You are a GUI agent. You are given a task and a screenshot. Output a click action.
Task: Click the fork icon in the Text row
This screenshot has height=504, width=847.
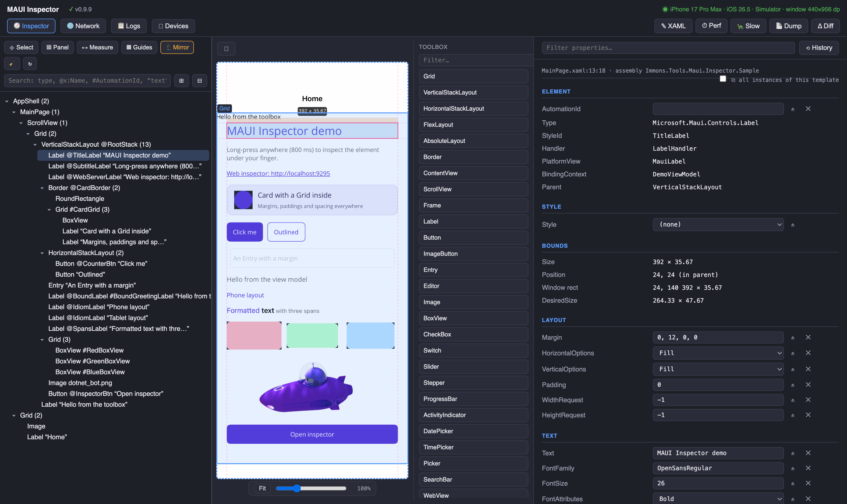(x=793, y=453)
